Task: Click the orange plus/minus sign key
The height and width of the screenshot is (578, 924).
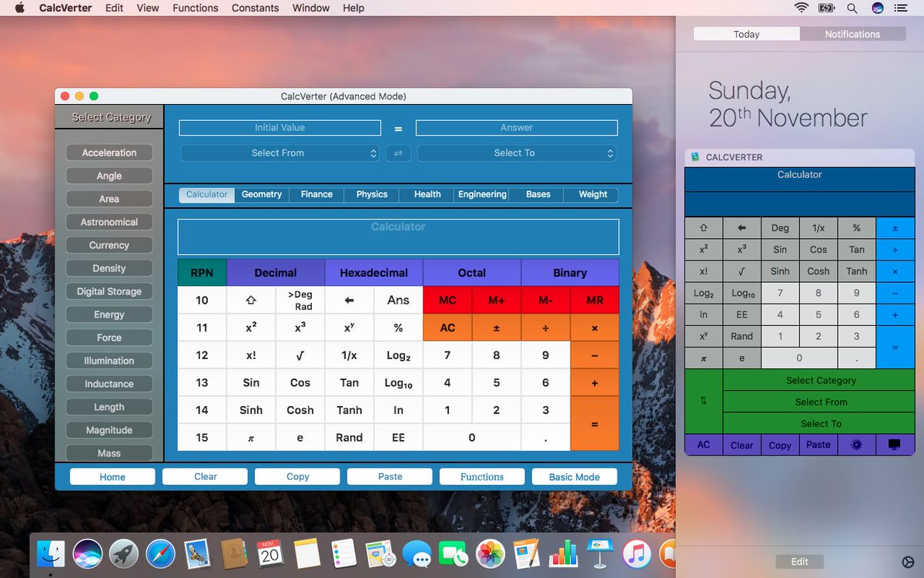Action: pyautogui.click(x=497, y=328)
